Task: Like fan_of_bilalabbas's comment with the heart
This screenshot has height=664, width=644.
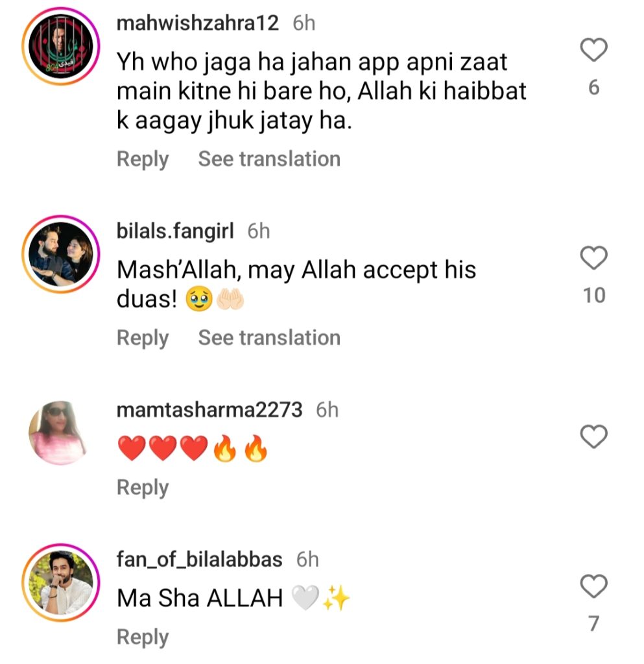Action: pyautogui.click(x=593, y=586)
